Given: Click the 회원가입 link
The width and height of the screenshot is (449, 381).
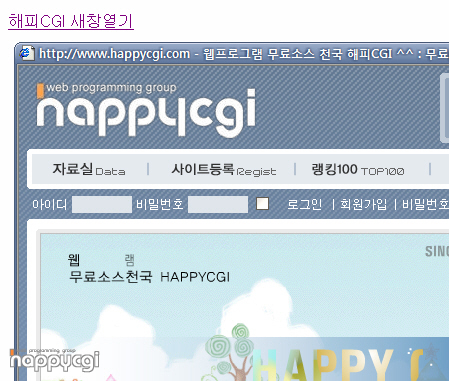Looking at the screenshot, I should pyautogui.click(x=363, y=204).
